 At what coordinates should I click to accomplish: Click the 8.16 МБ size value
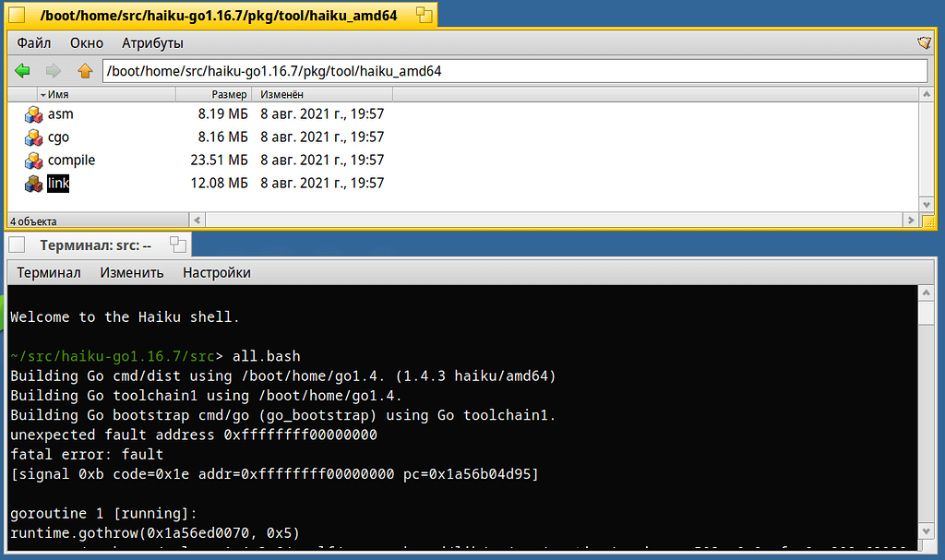point(222,137)
